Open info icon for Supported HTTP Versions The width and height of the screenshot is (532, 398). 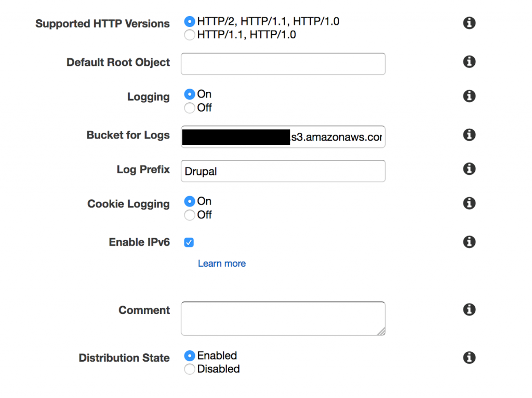(x=469, y=23)
